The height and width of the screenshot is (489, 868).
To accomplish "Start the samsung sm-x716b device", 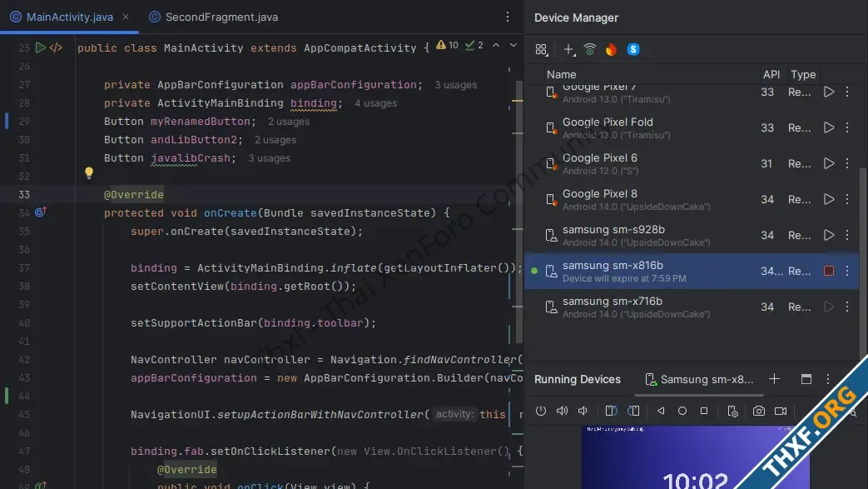I will coord(829,307).
